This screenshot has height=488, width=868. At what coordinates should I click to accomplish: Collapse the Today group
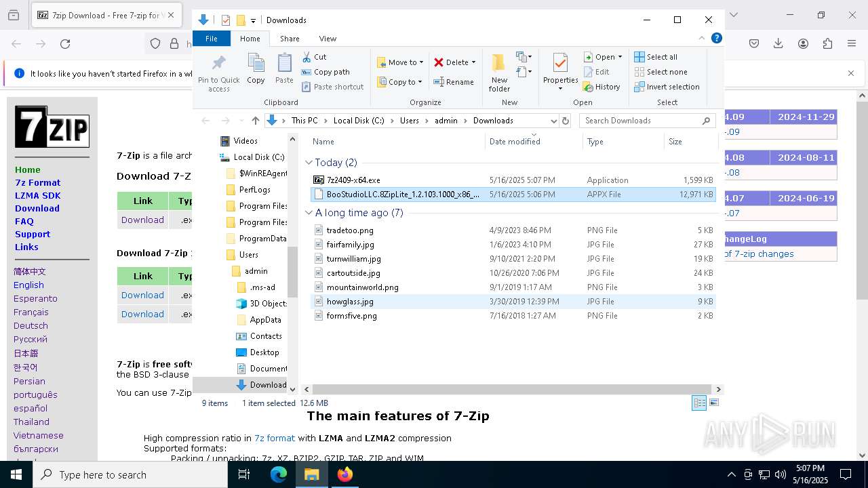point(309,163)
